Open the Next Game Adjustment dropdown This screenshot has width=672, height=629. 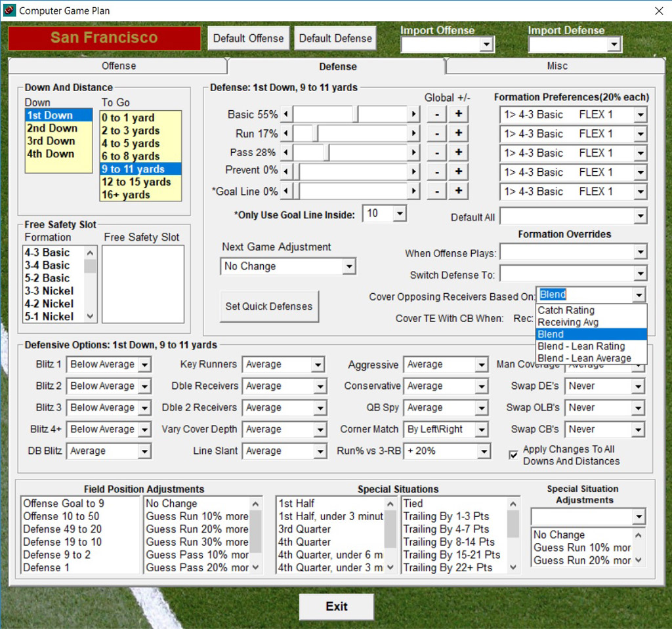[x=348, y=266]
